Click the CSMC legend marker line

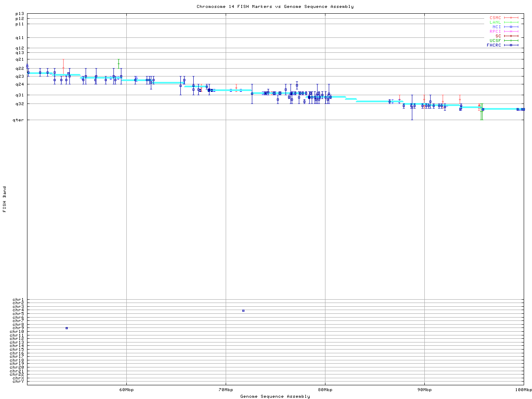point(511,18)
